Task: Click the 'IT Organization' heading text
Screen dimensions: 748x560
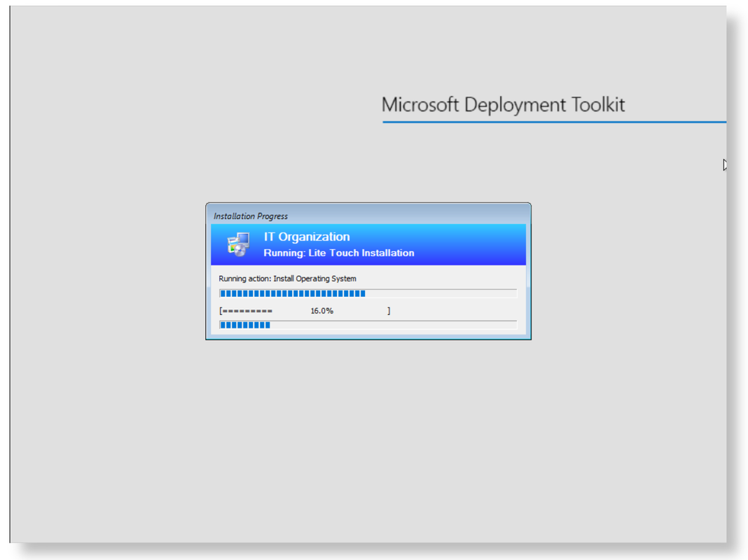Action: tap(307, 237)
